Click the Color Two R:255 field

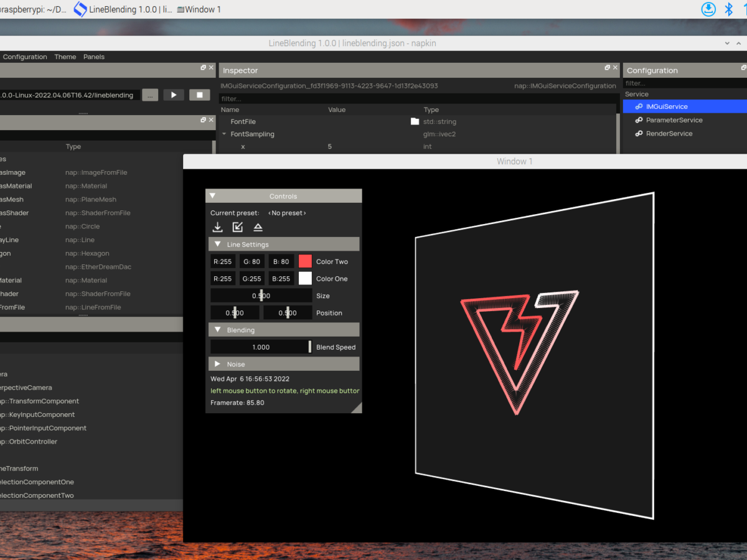[x=223, y=261]
